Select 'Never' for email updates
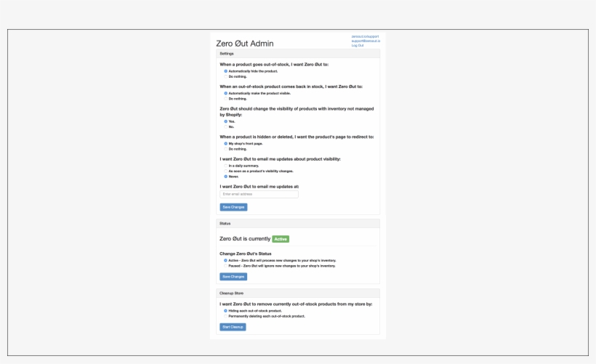This screenshot has height=364, width=596. point(225,176)
